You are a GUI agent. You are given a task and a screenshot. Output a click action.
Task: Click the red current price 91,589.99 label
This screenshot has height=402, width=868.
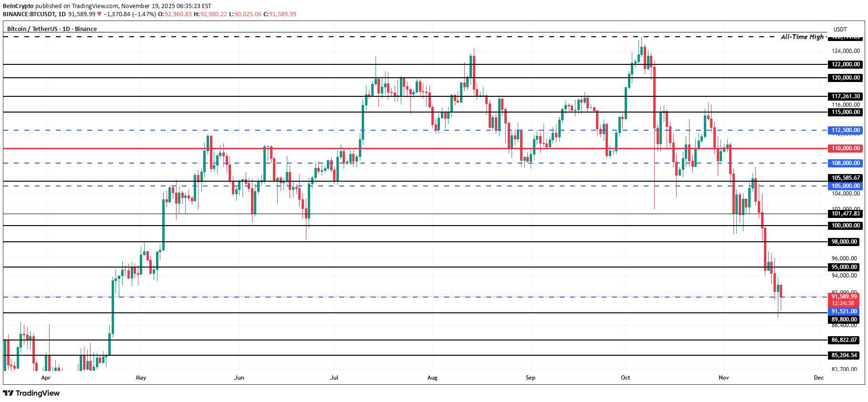tap(844, 297)
